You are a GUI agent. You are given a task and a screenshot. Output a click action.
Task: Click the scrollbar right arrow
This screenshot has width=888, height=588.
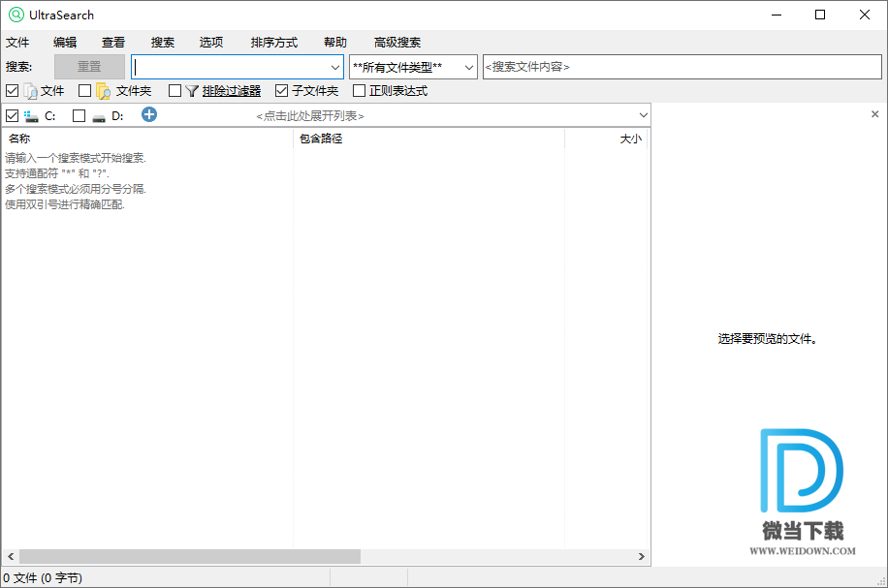point(641,556)
